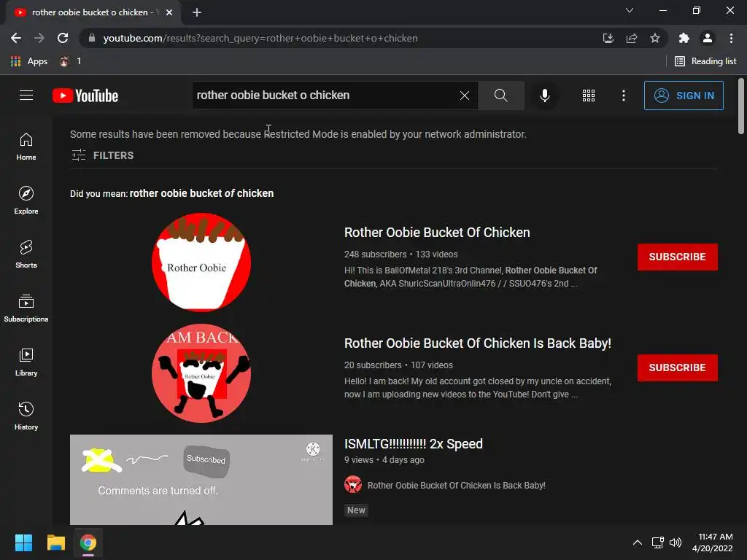Image resolution: width=747 pixels, height=560 pixels.
Task: Open History in sidebar
Action: pyautogui.click(x=26, y=416)
